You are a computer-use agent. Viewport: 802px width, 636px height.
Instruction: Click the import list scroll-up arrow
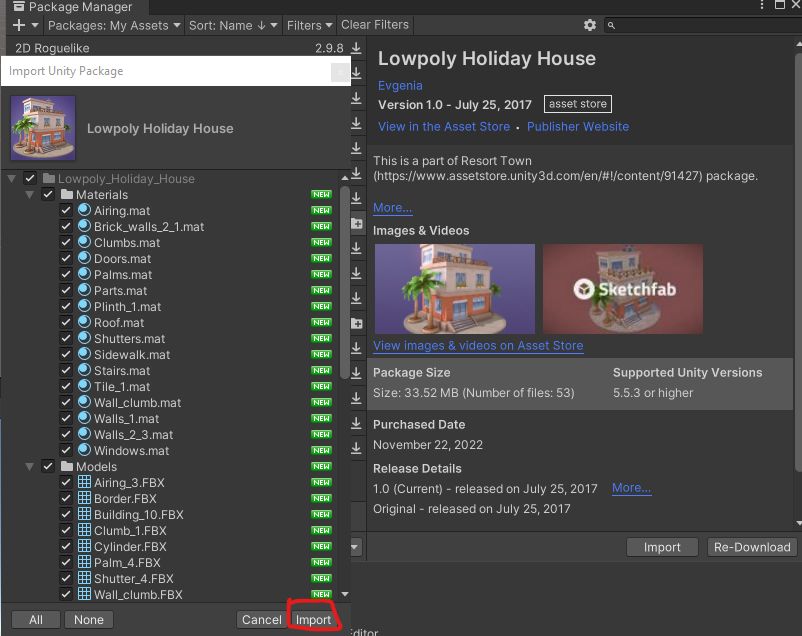pyautogui.click(x=345, y=178)
